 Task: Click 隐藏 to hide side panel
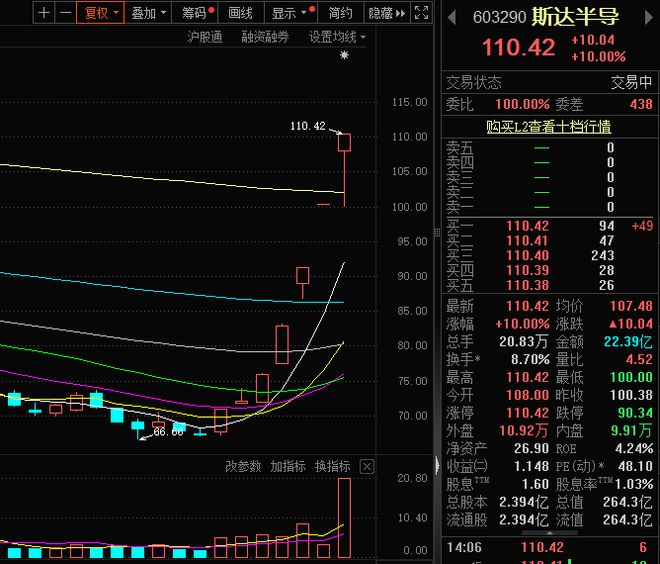coord(386,13)
